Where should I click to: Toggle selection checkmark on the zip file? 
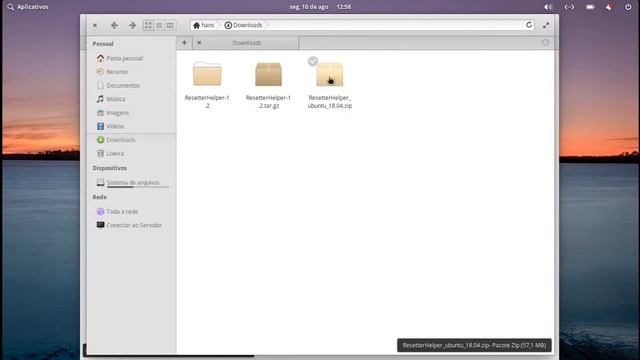click(313, 61)
